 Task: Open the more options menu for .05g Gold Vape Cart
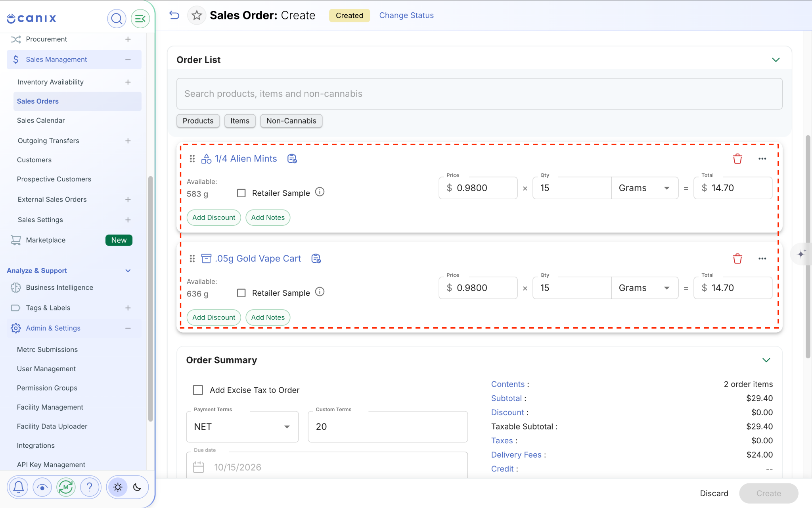pyautogui.click(x=762, y=259)
